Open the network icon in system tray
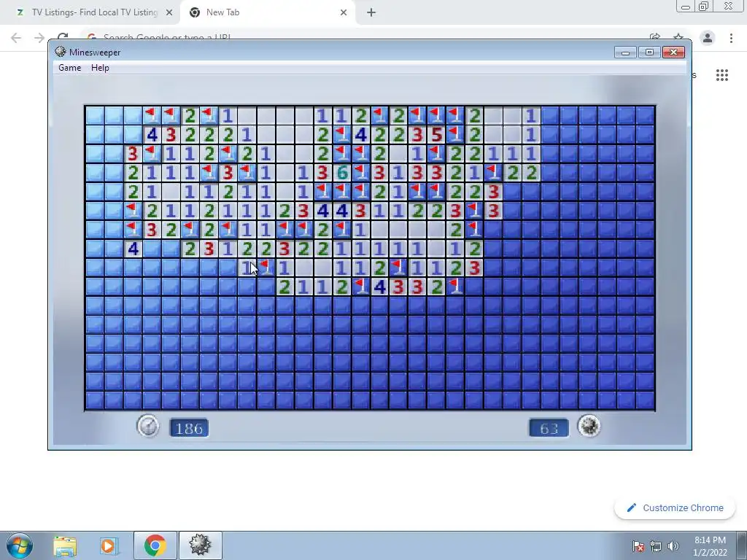Screen dimensions: 747x560 coord(656,546)
